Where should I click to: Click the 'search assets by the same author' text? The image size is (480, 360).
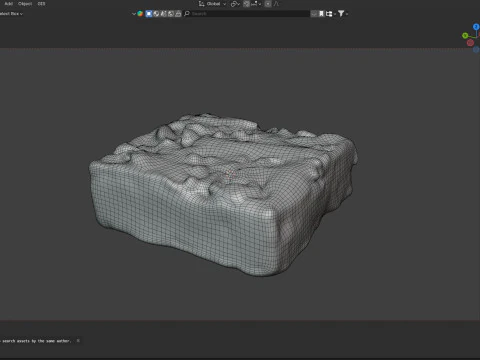tap(37, 341)
